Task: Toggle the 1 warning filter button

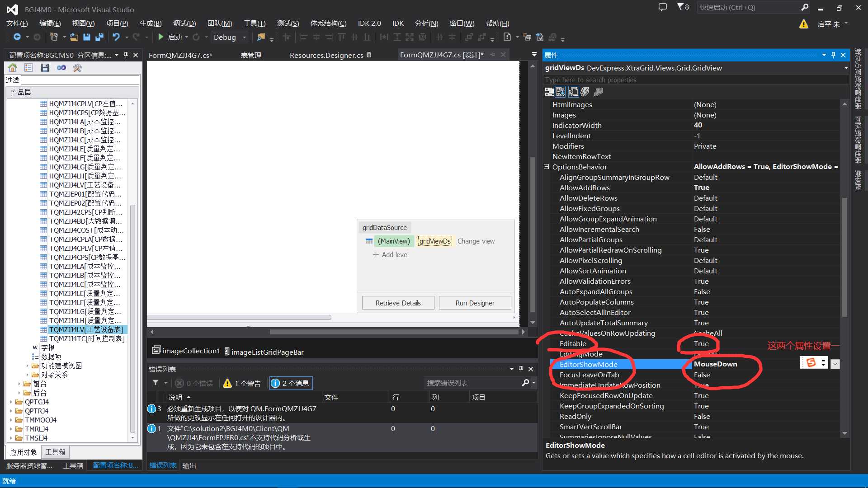Action: [x=242, y=383]
